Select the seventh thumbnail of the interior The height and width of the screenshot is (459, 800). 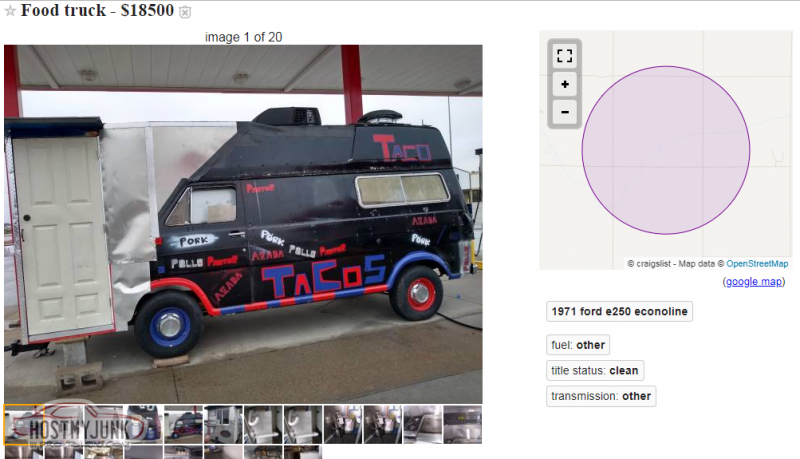[263, 424]
